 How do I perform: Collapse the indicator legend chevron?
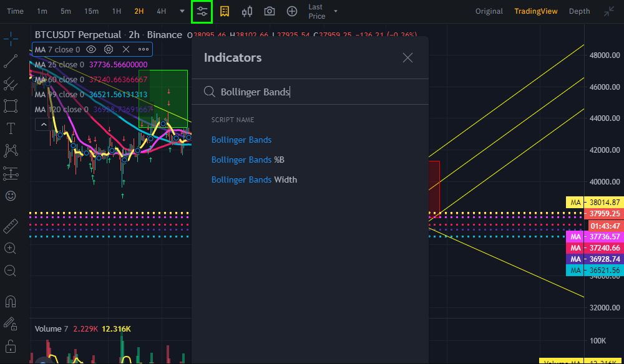coord(44,125)
